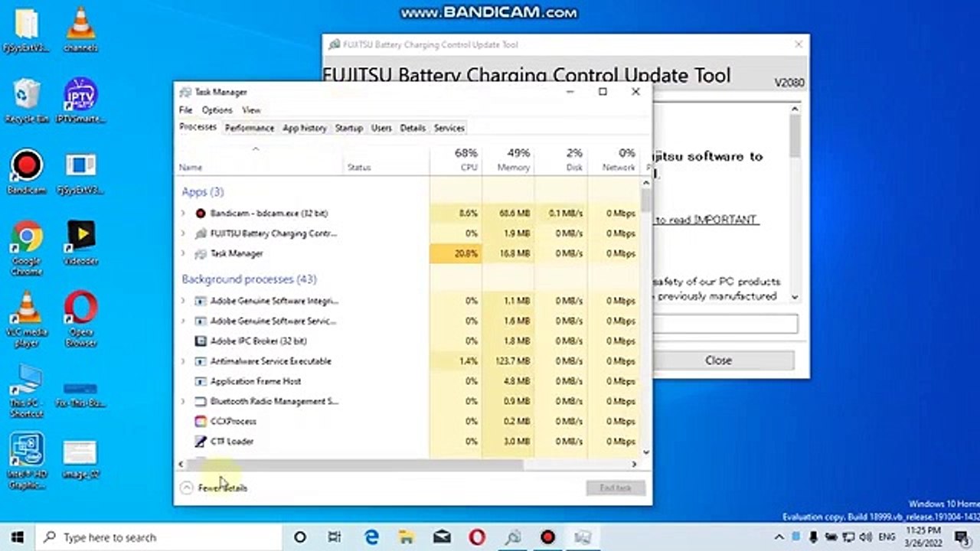Open the image_02 file on desktop
Screen dimensions: 980x551
(x=80, y=459)
